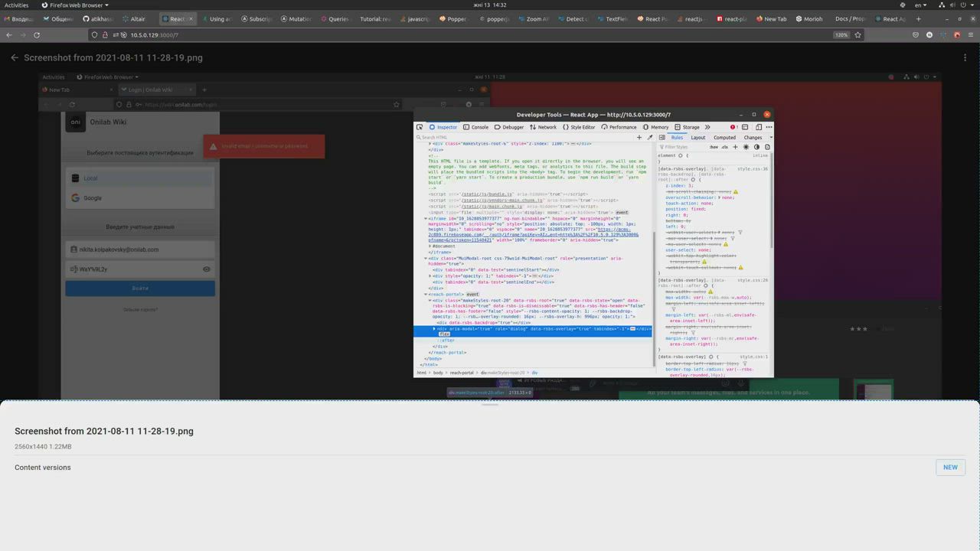Click the Pocket icon in the Firefox toolbar
Screen dimensions: 980x551
(x=916, y=34)
